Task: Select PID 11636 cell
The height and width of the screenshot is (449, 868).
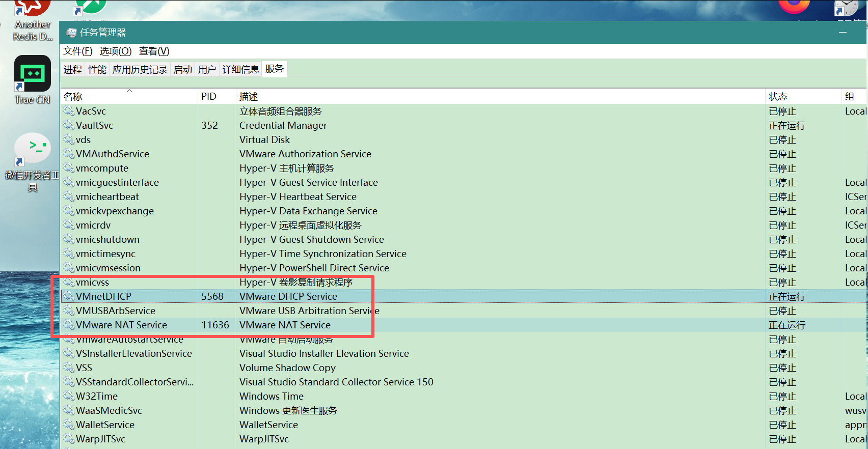Action: tap(215, 325)
